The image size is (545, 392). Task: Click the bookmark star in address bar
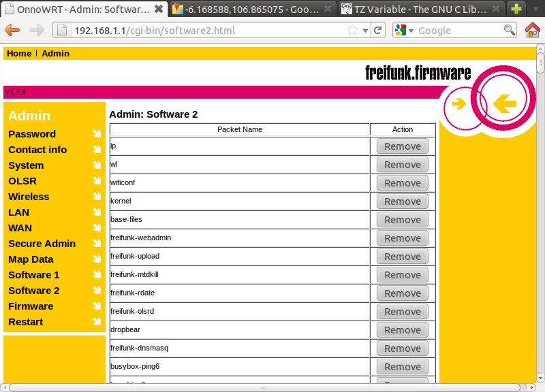[353, 30]
